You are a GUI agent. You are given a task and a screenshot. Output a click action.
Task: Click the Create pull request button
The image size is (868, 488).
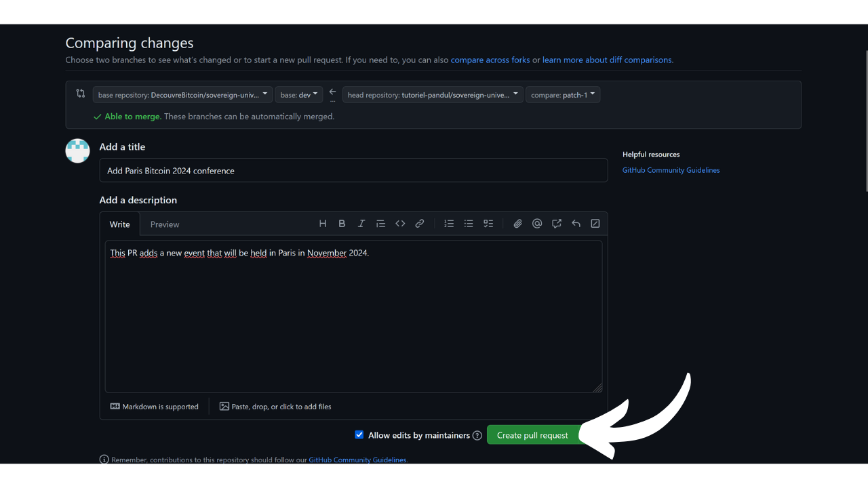tap(532, 435)
